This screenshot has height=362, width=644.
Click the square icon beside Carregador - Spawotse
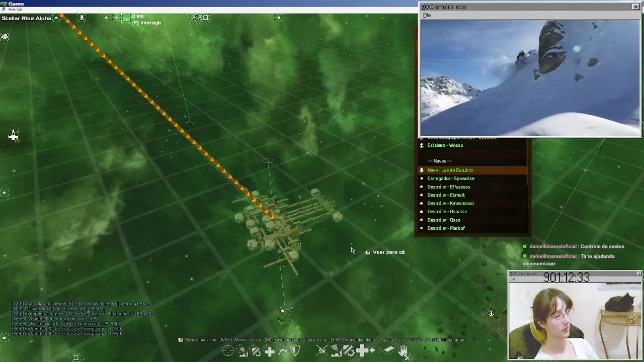(x=422, y=178)
